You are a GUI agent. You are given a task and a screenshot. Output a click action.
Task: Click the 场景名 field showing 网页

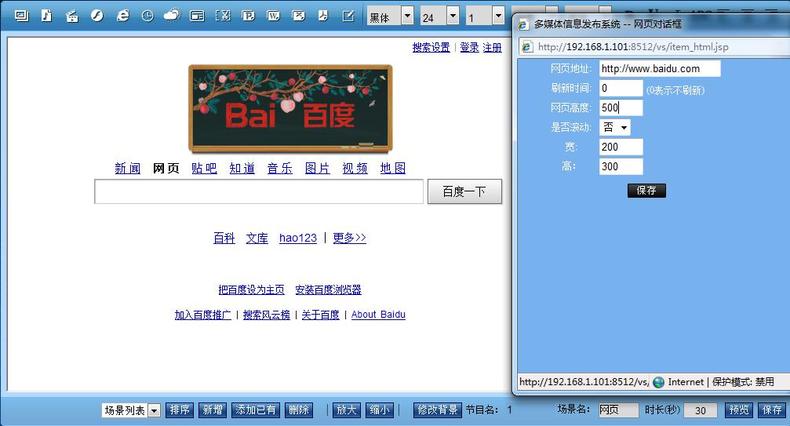pyautogui.click(x=618, y=410)
